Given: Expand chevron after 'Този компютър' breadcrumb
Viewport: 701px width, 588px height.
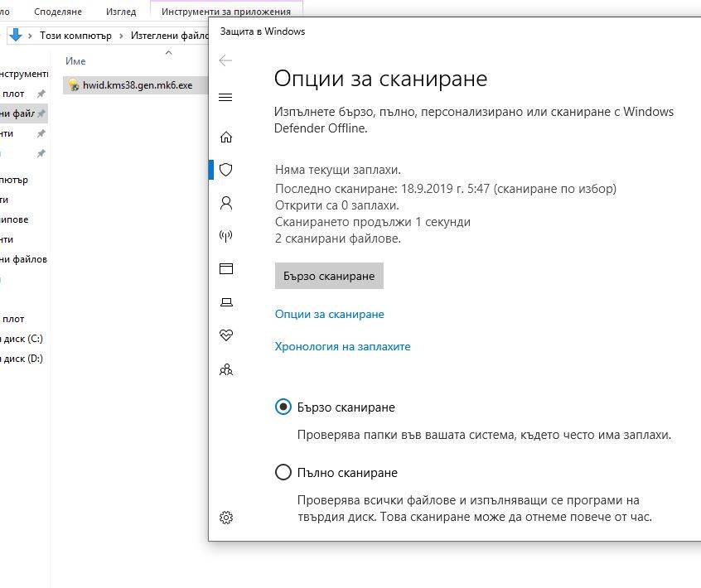Looking at the screenshot, I should [121, 36].
